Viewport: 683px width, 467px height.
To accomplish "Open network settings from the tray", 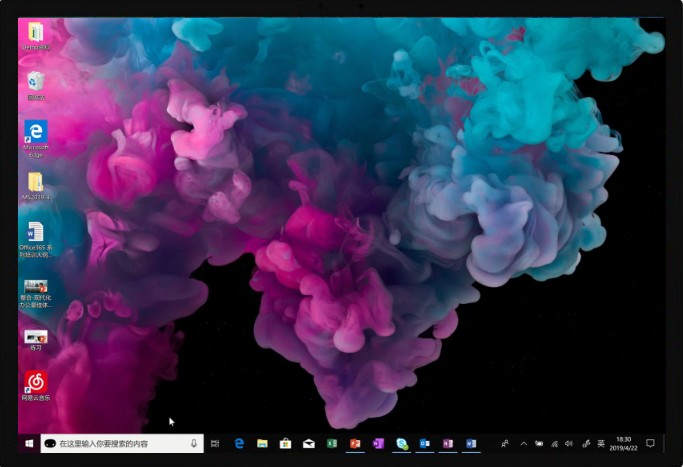I will click(x=555, y=443).
